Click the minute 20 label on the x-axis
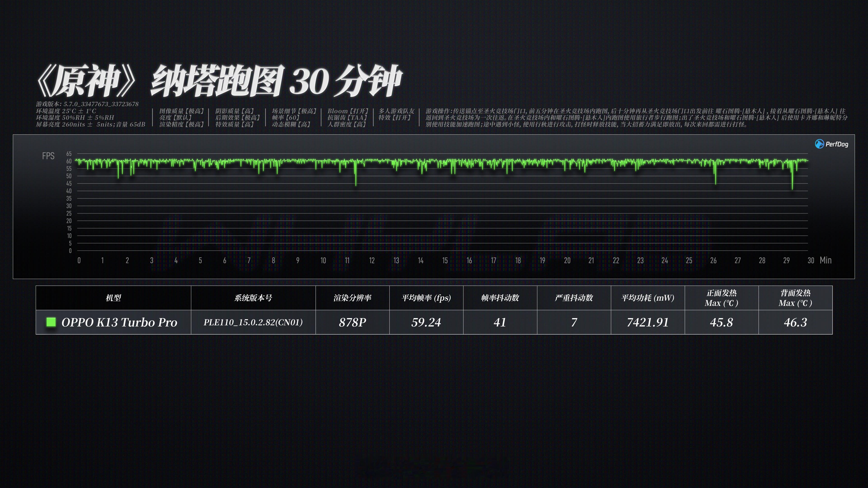 tap(567, 260)
